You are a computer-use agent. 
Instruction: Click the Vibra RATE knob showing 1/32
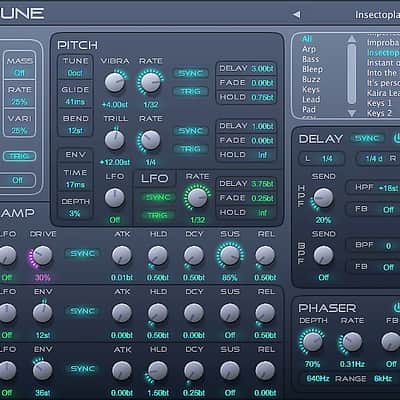point(150,82)
